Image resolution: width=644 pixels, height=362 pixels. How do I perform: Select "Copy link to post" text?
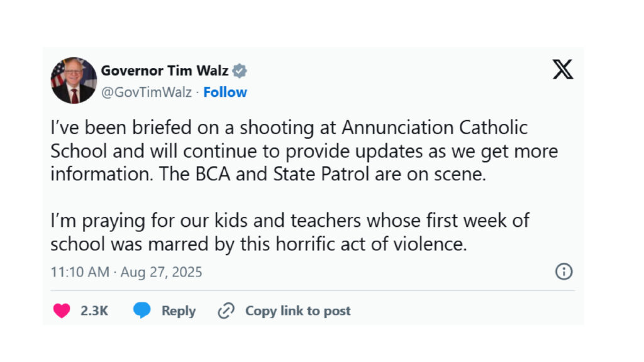(297, 310)
